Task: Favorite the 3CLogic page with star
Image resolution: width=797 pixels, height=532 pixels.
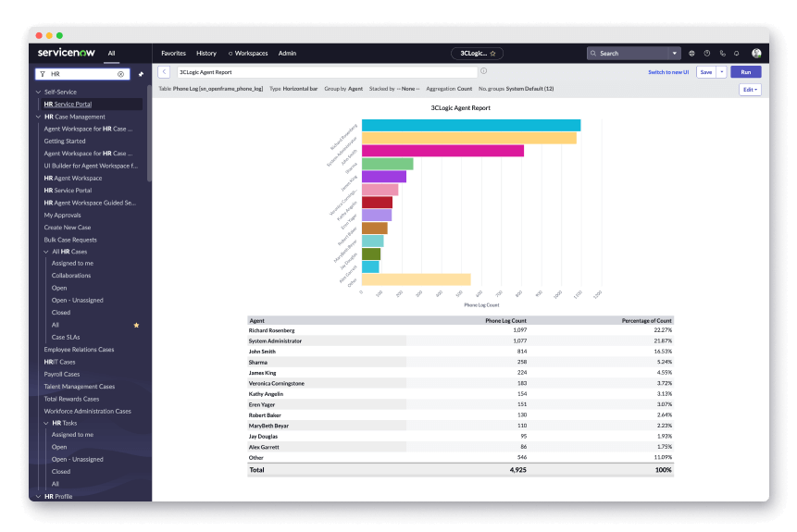Action: pyautogui.click(x=492, y=54)
